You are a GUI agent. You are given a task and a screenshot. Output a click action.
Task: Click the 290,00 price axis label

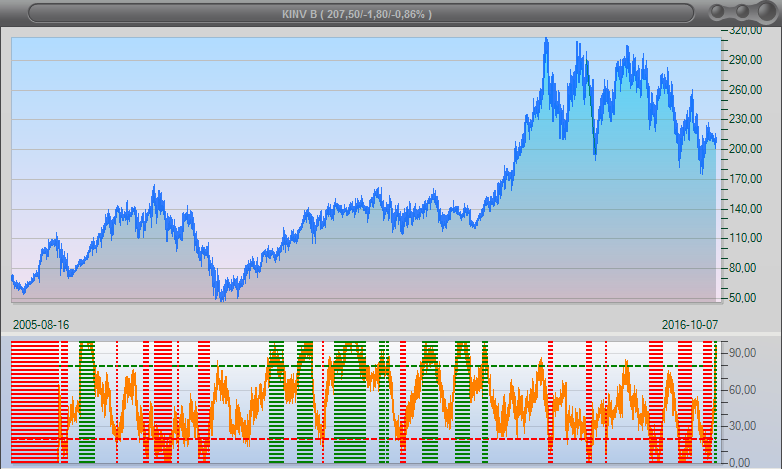pos(746,60)
